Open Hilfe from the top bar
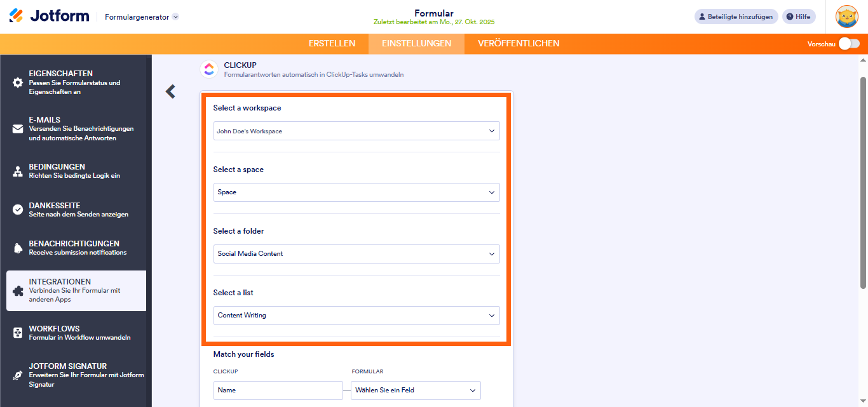This screenshot has width=868, height=407. (799, 16)
